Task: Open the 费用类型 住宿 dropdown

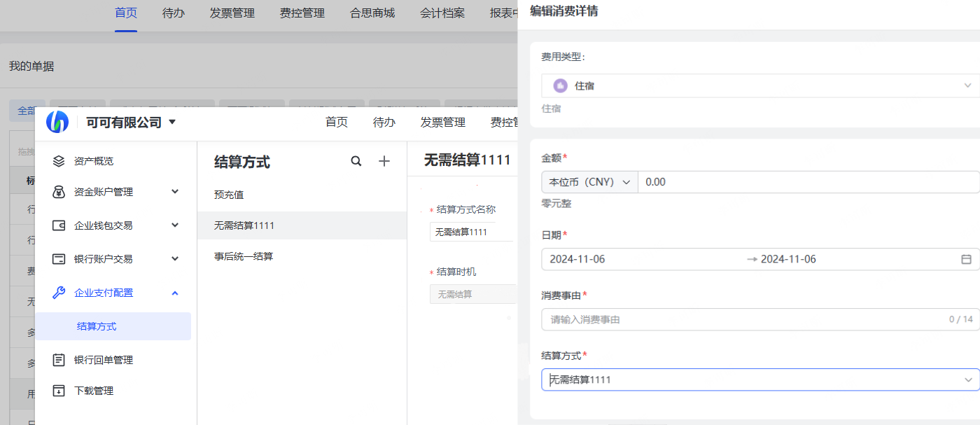Action: coord(968,85)
